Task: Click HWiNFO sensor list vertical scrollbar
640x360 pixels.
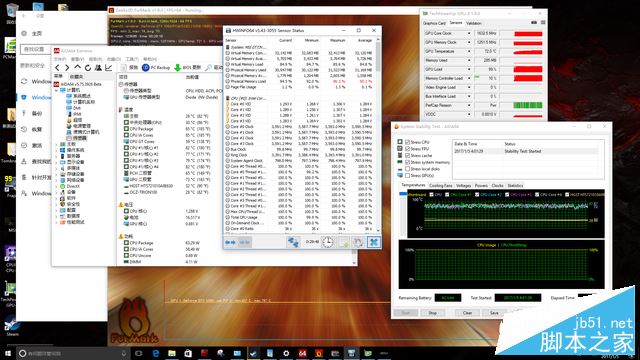Action: (x=378, y=135)
